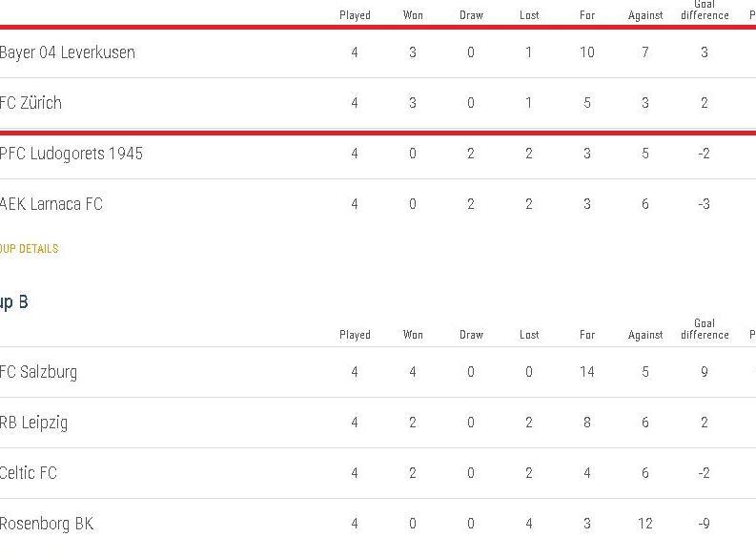
Task: Click the Group B heading
Action: coord(14,302)
